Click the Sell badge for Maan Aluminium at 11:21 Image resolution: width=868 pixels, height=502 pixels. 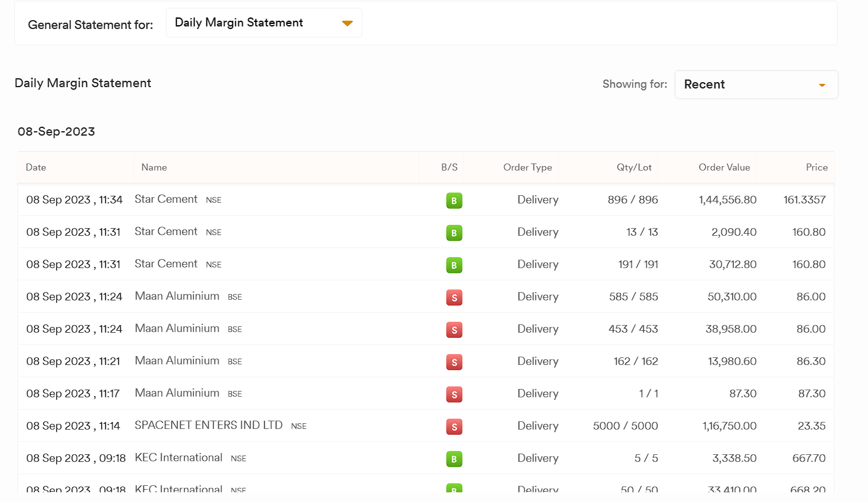point(454,362)
